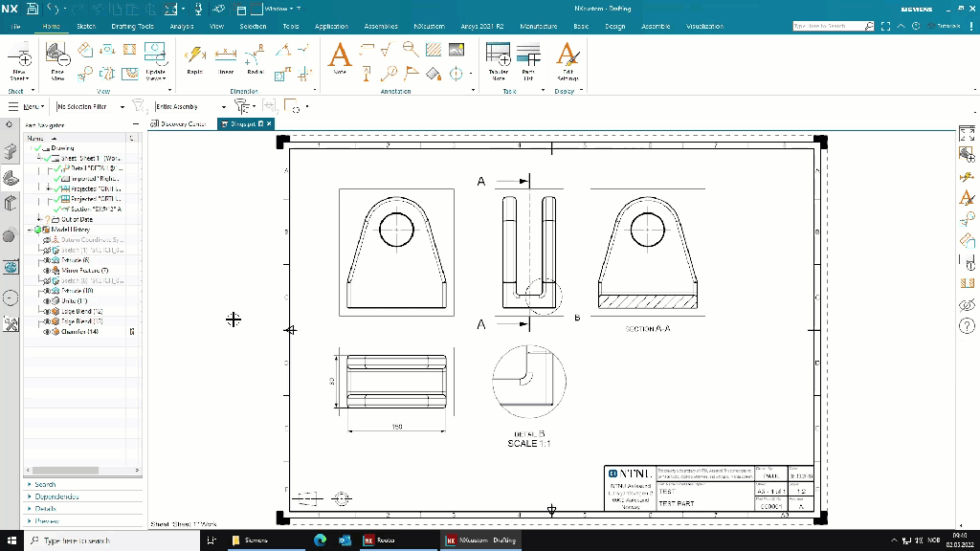Click the command search input field

point(827,27)
